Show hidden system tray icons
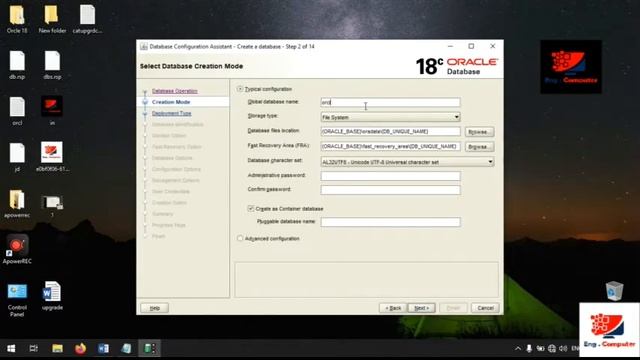This screenshot has height=360, width=640. point(518,349)
